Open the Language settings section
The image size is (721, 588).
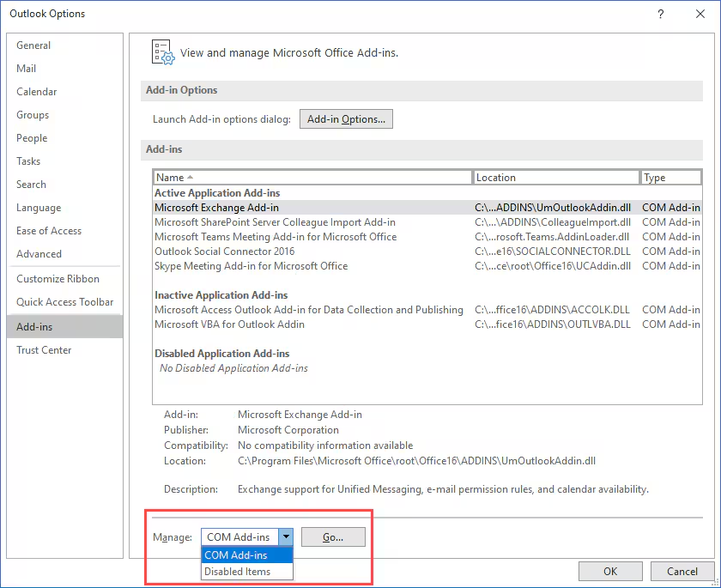click(39, 207)
